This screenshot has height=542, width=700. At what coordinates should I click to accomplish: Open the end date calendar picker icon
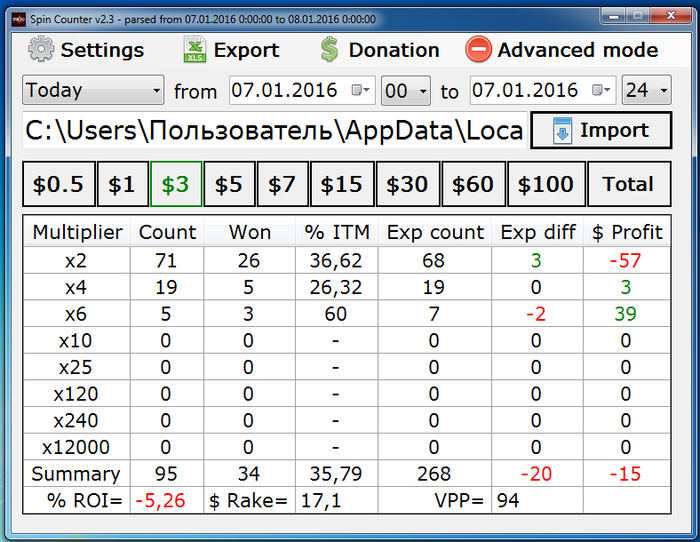pos(602,91)
